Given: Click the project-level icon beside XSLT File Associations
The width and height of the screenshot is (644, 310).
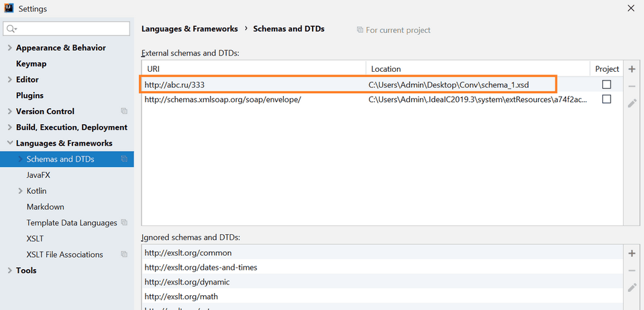Looking at the screenshot, I should (123, 254).
